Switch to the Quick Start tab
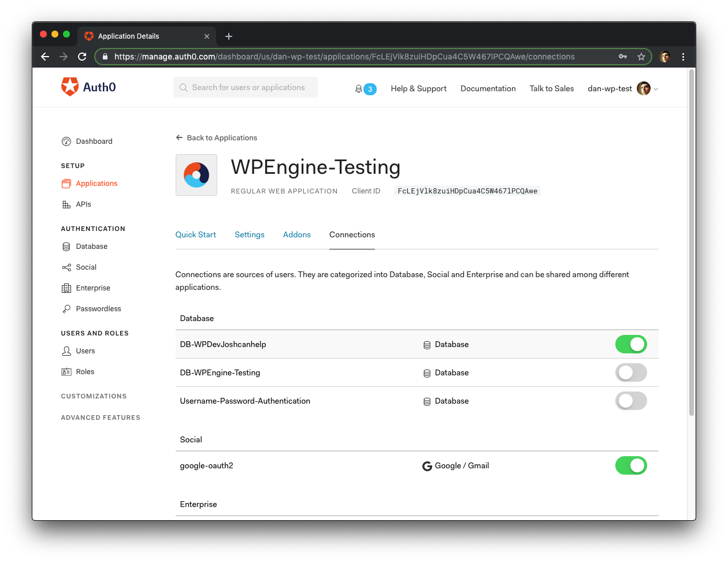The height and width of the screenshot is (563, 728). click(x=196, y=235)
